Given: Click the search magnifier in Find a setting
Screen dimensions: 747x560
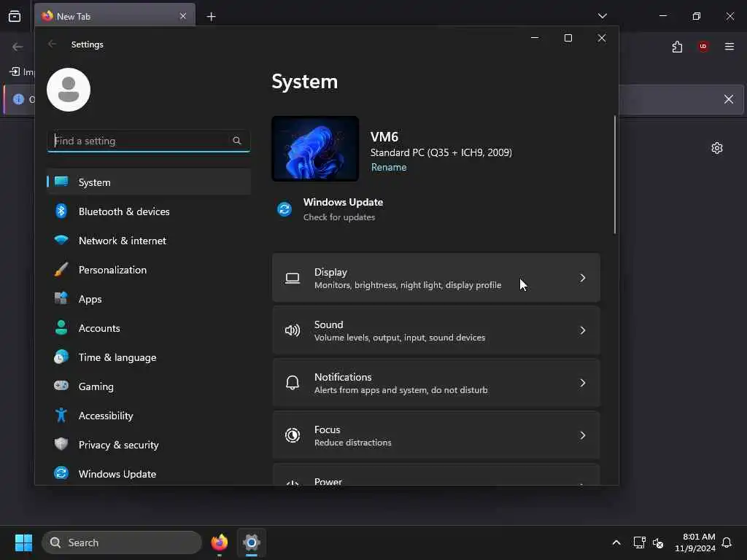Looking at the screenshot, I should [x=237, y=141].
